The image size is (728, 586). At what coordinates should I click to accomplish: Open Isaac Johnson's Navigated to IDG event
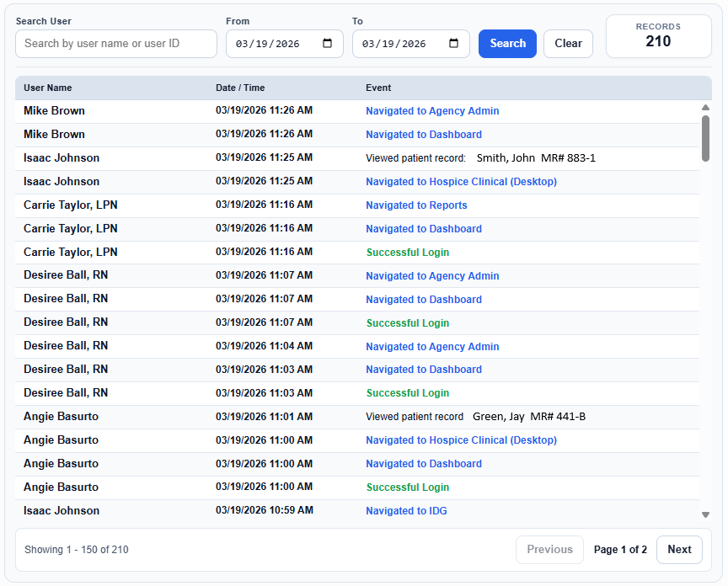click(406, 511)
